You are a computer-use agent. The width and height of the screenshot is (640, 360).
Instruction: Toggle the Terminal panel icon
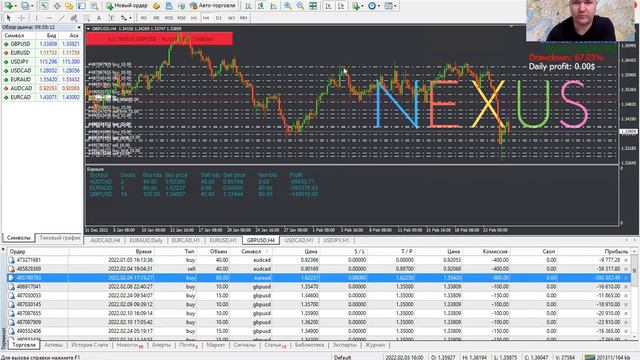click(82, 6)
